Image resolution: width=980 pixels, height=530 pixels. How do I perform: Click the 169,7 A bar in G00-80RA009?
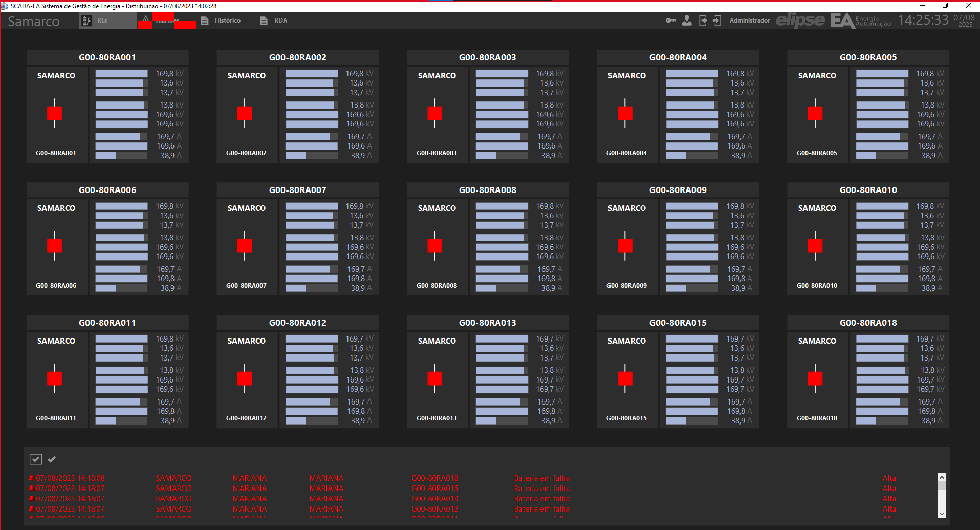pos(692,269)
